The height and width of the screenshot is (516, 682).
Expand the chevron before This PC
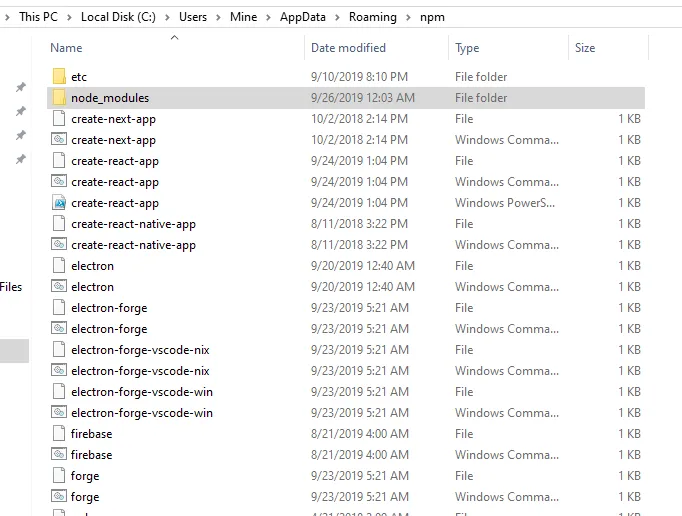click(7, 17)
